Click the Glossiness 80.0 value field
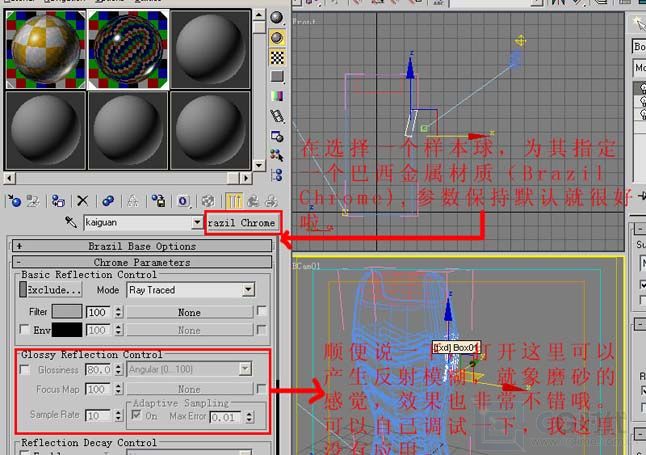 pos(99,369)
